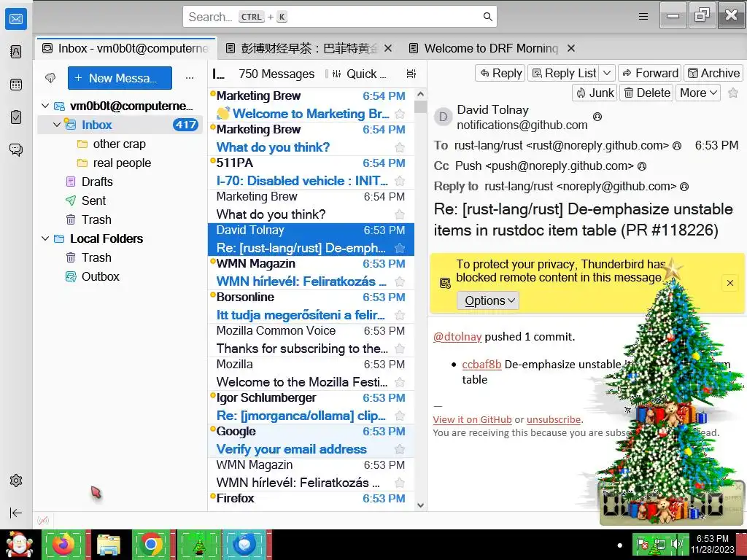The height and width of the screenshot is (560, 747).
Task: Mark the message as Junk
Action: pos(595,93)
